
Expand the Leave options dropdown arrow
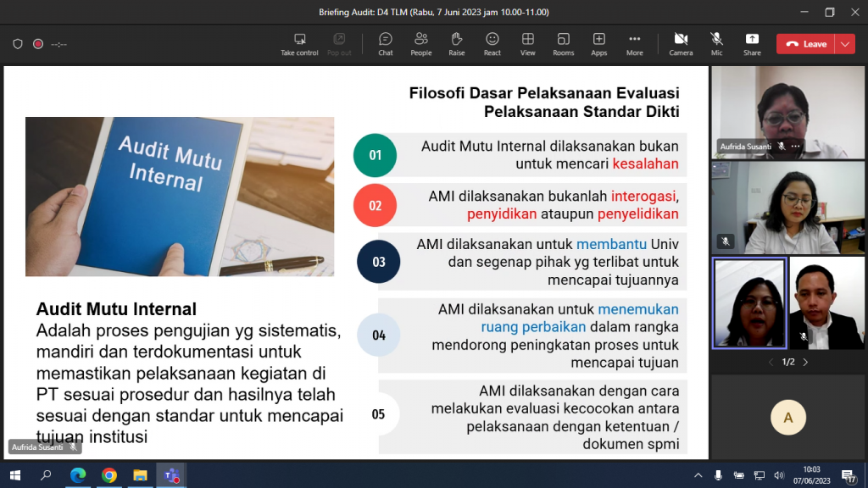coord(844,44)
